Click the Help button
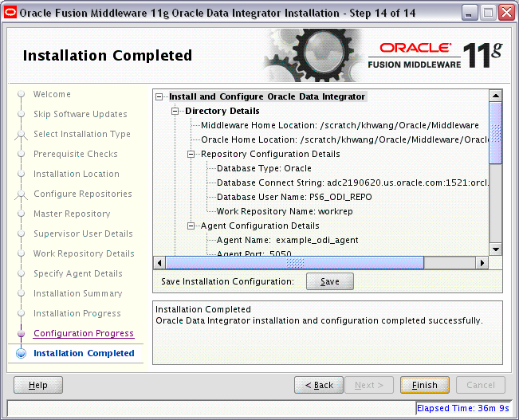Image resolution: width=519 pixels, height=420 pixels. [x=38, y=385]
